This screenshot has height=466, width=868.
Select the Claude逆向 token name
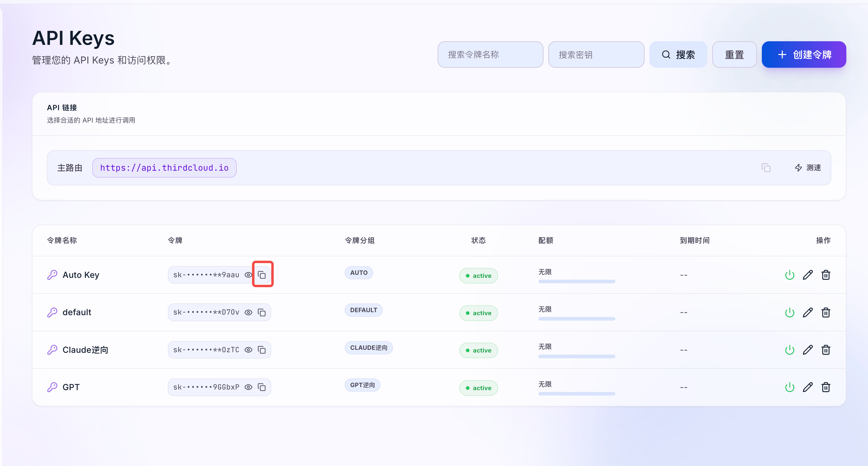[85, 350]
